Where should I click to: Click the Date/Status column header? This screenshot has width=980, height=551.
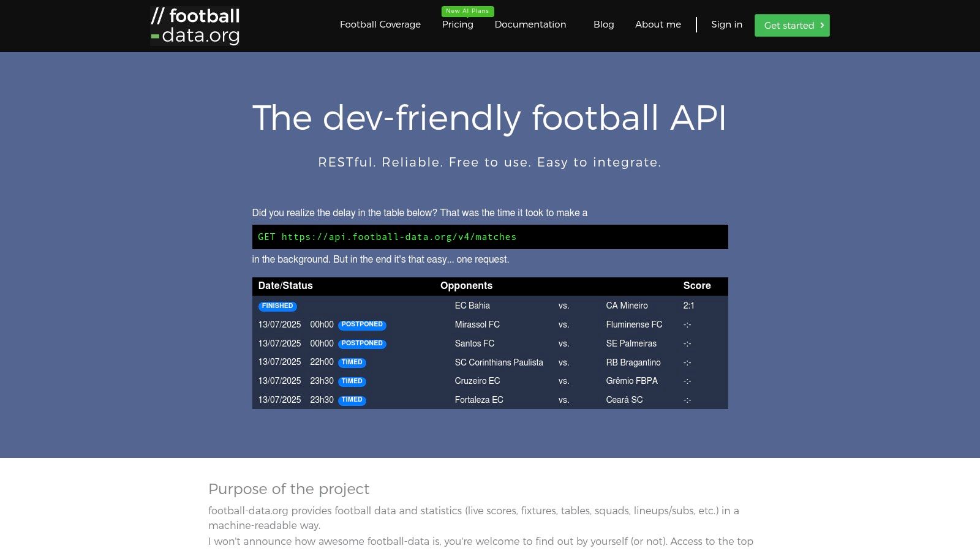pyautogui.click(x=285, y=286)
